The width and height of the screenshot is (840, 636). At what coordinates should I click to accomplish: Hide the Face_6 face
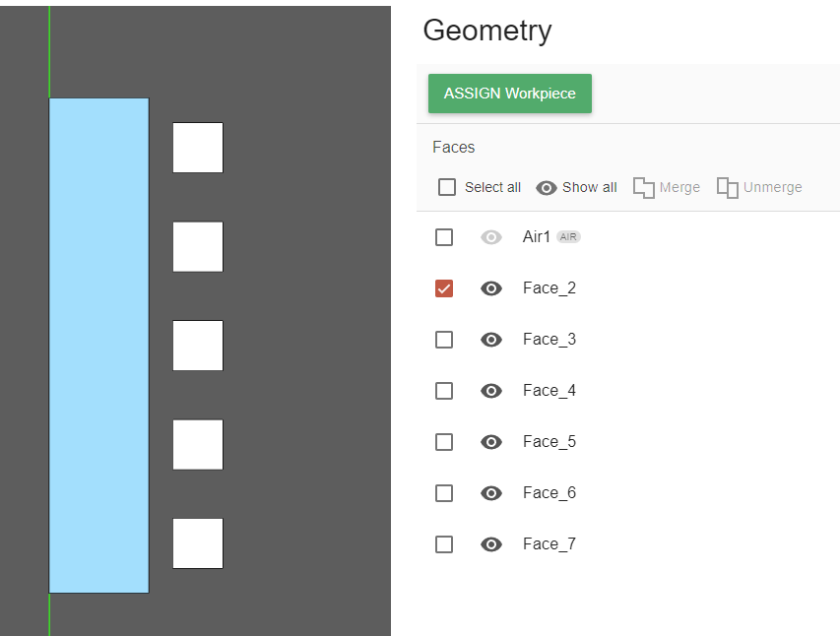point(491,493)
